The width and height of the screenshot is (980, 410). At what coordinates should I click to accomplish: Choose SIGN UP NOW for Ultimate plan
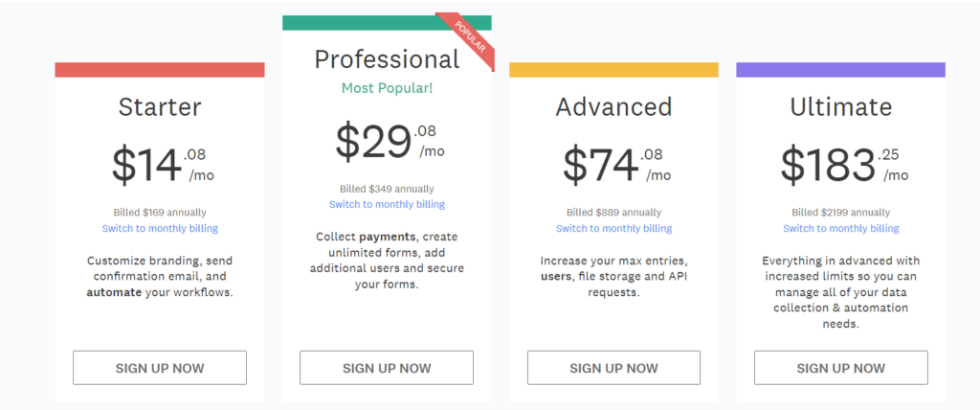click(840, 368)
